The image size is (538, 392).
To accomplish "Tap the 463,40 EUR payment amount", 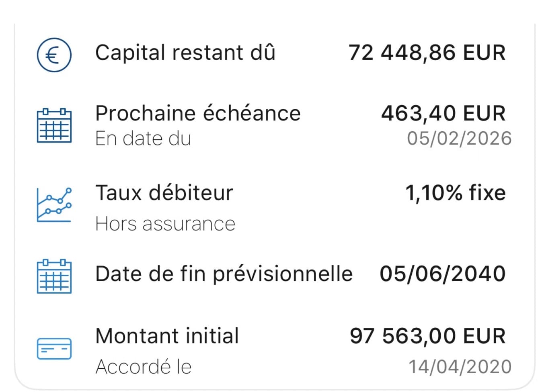I will [443, 113].
